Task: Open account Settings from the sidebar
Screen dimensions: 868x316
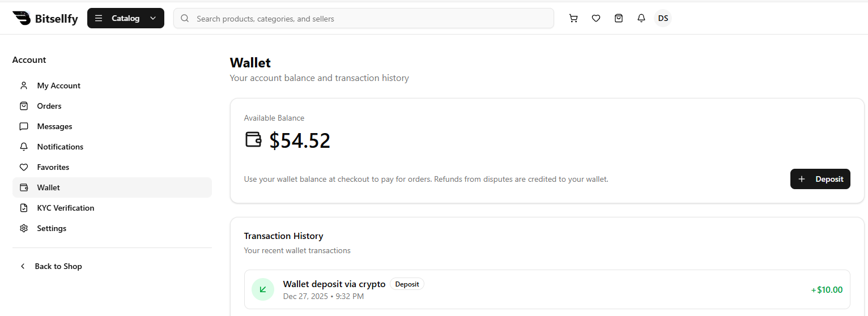Action: (52, 228)
